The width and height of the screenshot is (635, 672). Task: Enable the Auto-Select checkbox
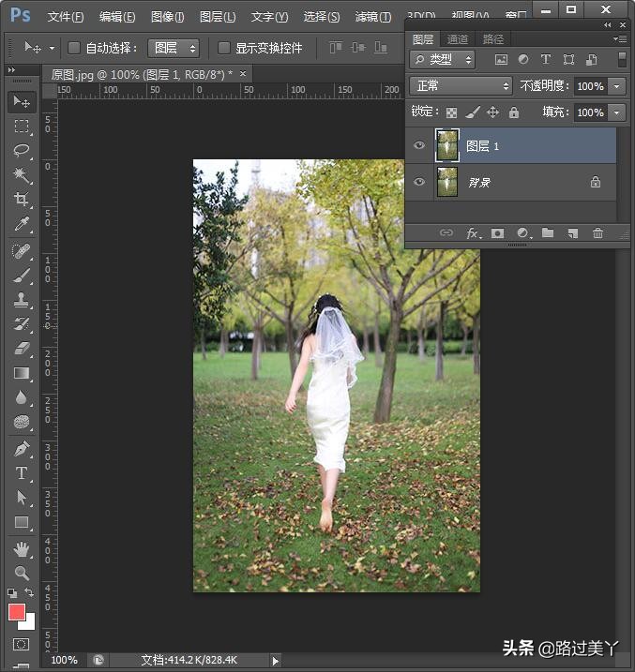(74, 48)
